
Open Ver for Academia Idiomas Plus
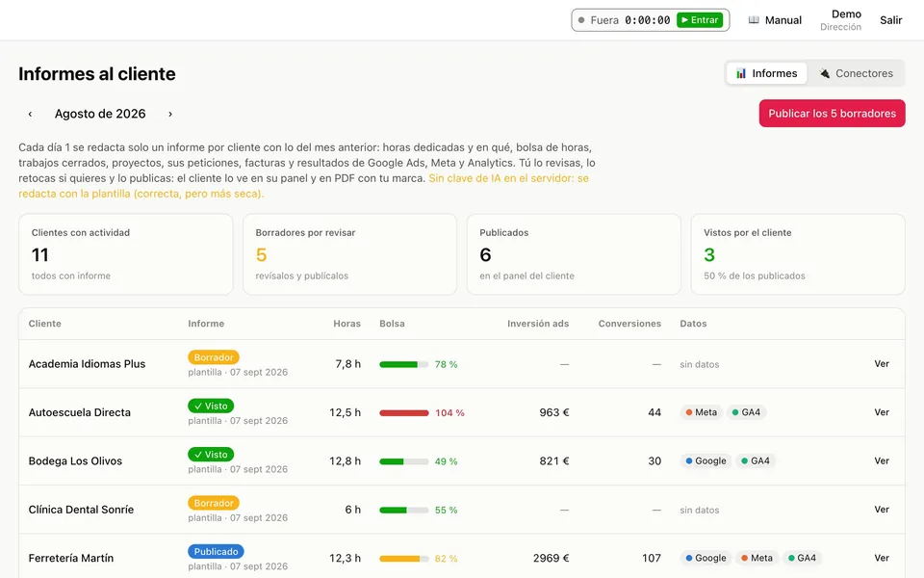pos(882,364)
